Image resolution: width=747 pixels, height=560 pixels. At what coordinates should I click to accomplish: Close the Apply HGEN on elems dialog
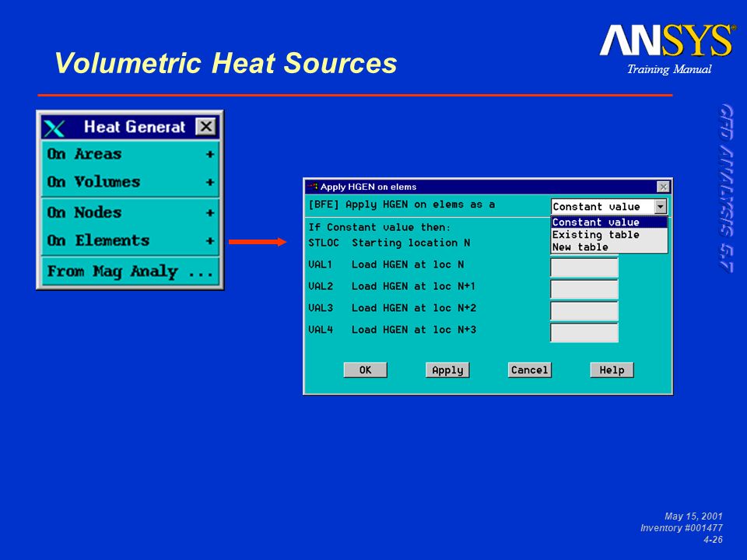663,187
